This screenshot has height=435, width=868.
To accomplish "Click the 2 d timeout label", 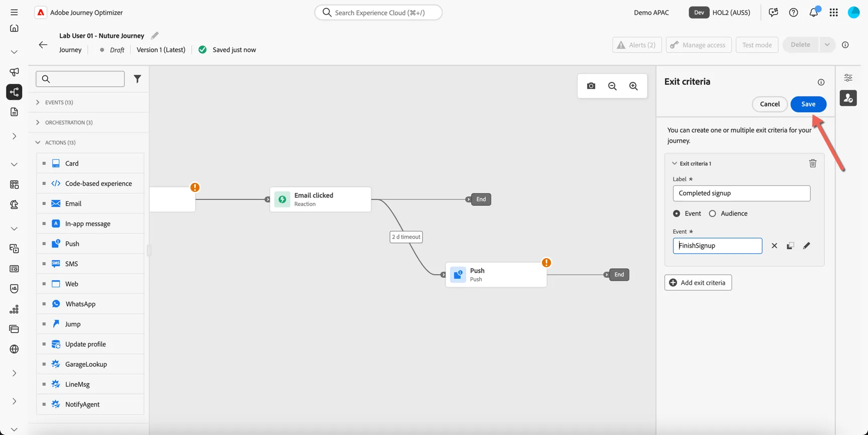I will coord(406,237).
